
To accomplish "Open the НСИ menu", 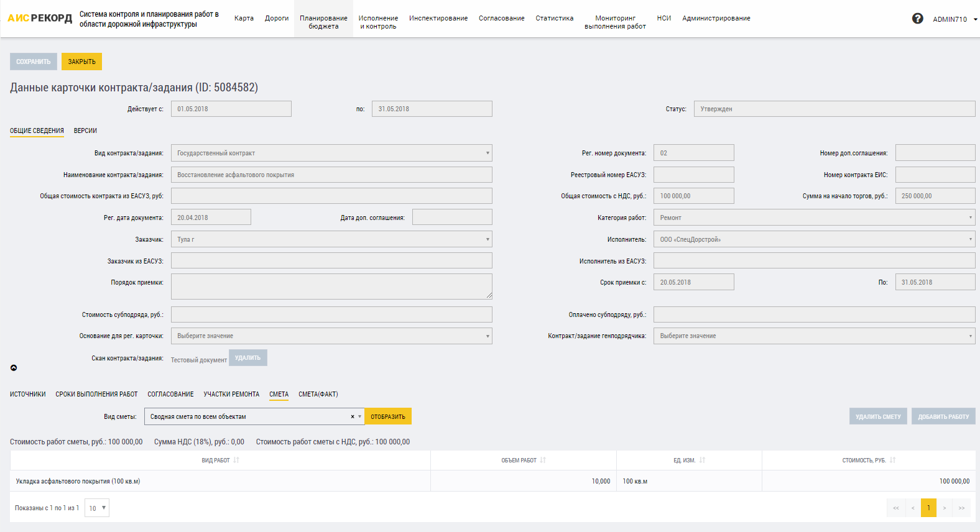I will [664, 19].
